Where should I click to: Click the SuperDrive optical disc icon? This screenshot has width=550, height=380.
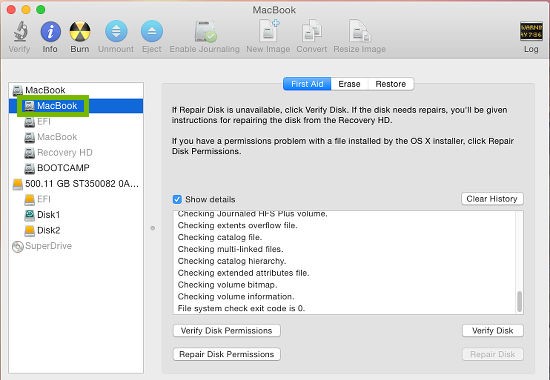[18, 246]
